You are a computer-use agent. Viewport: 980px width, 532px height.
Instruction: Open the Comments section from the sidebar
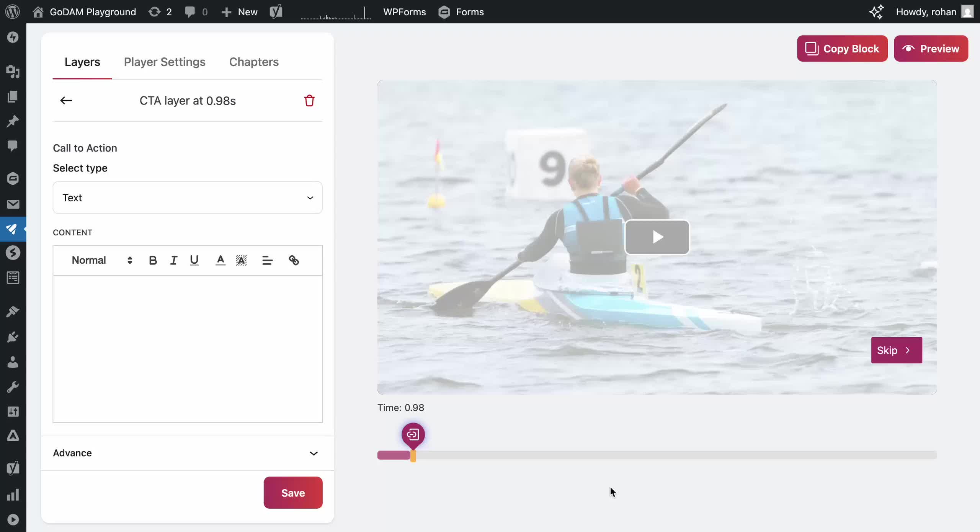tap(13, 146)
